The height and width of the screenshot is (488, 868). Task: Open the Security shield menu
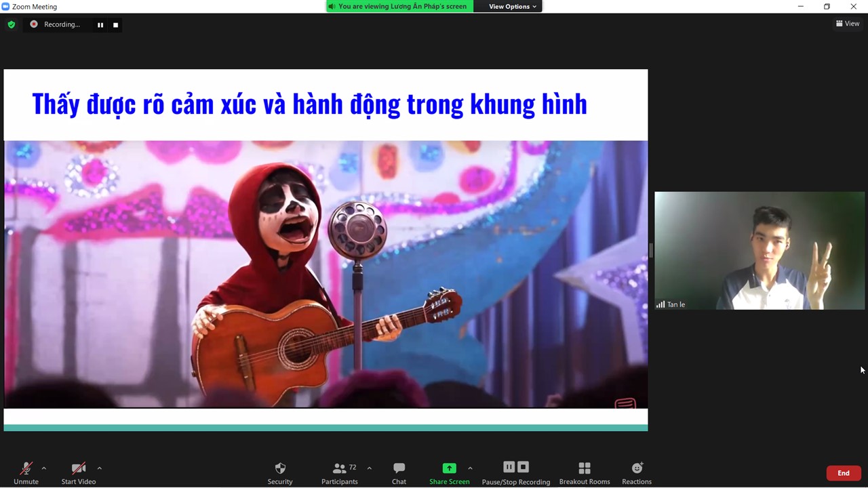click(280, 473)
